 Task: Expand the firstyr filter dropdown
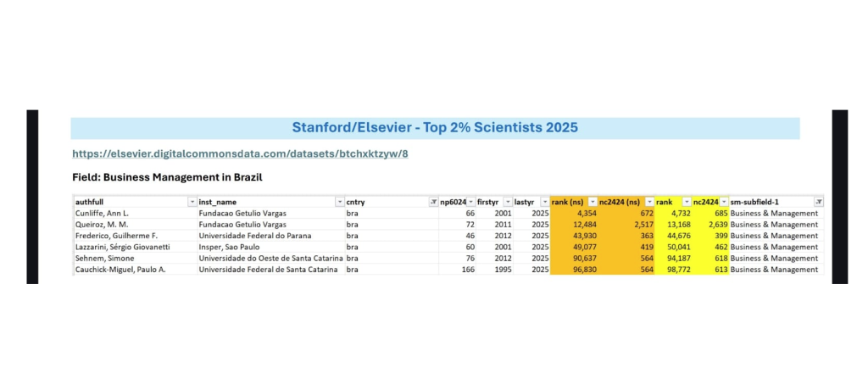[507, 202]
